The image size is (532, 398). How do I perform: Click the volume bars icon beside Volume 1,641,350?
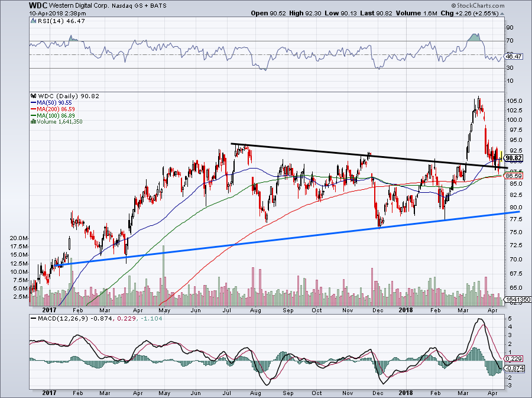click(33, 121)
